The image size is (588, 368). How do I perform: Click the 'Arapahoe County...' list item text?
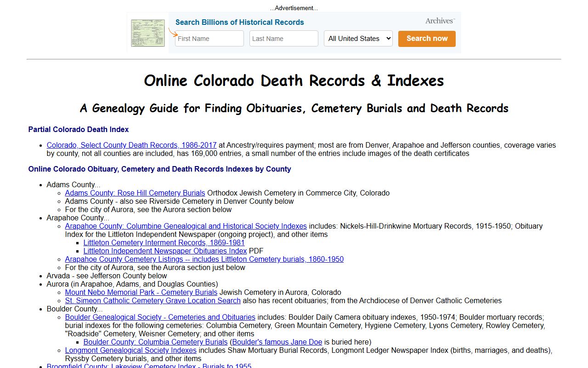[x=78, y=218]
